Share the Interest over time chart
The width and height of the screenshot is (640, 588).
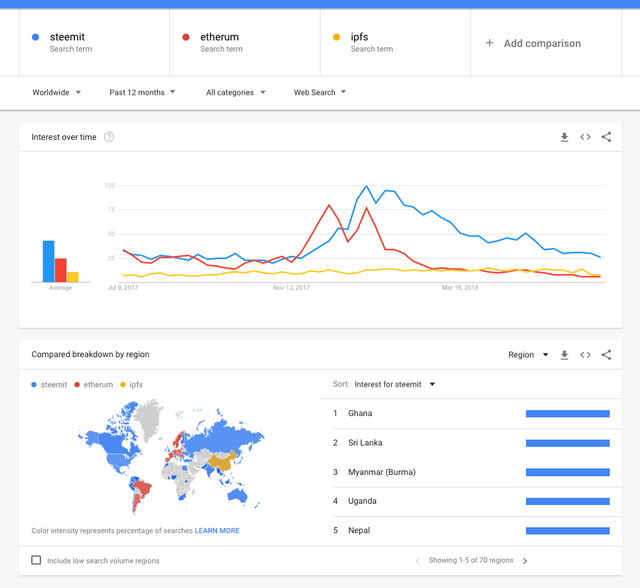607,137
